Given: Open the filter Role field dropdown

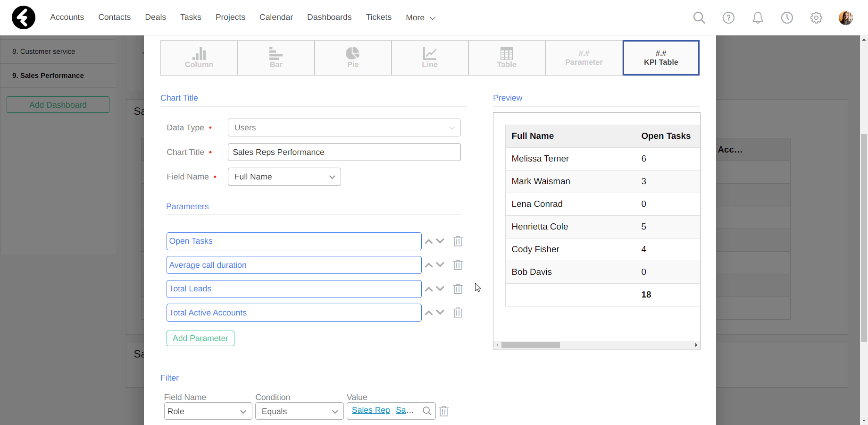Looking at the screenshot, I should coord(208,411).
